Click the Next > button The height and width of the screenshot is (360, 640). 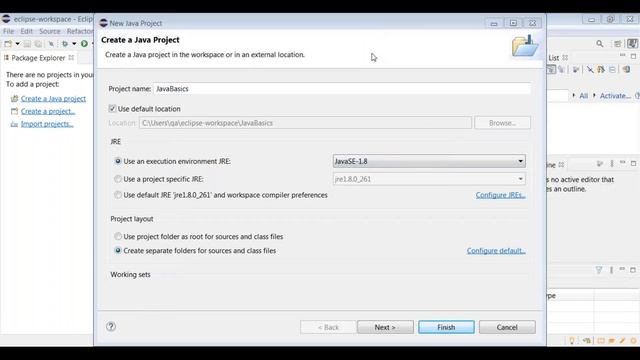tap(385, 327)
